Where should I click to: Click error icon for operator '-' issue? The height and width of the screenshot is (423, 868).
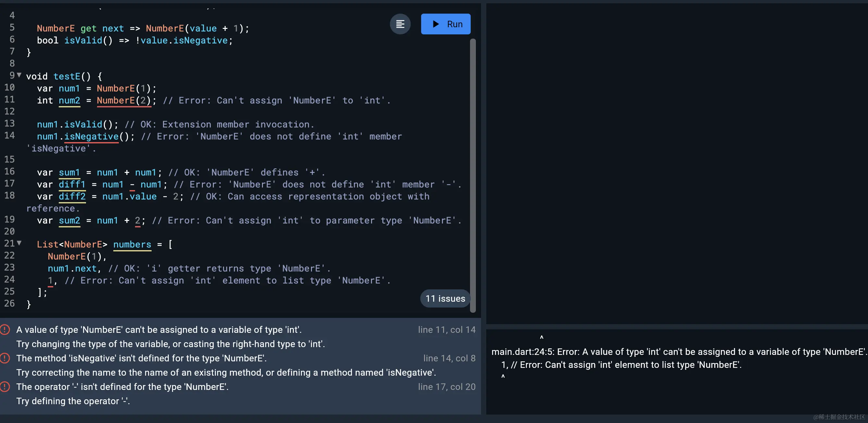pos(5,387)
